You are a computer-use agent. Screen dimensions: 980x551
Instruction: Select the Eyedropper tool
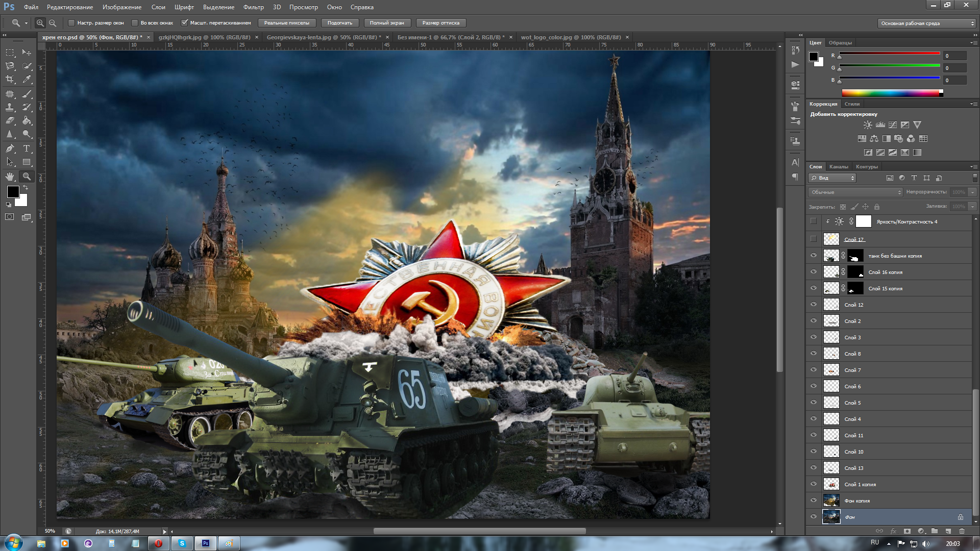pyautogui.click(x=27, y=79)
